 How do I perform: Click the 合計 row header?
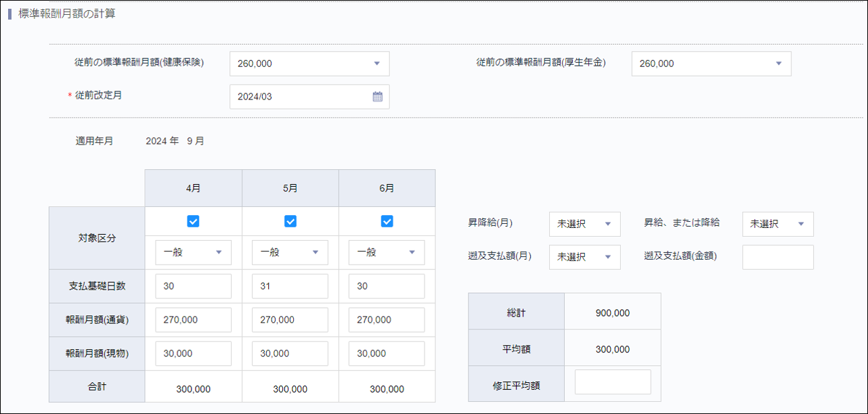97,387
